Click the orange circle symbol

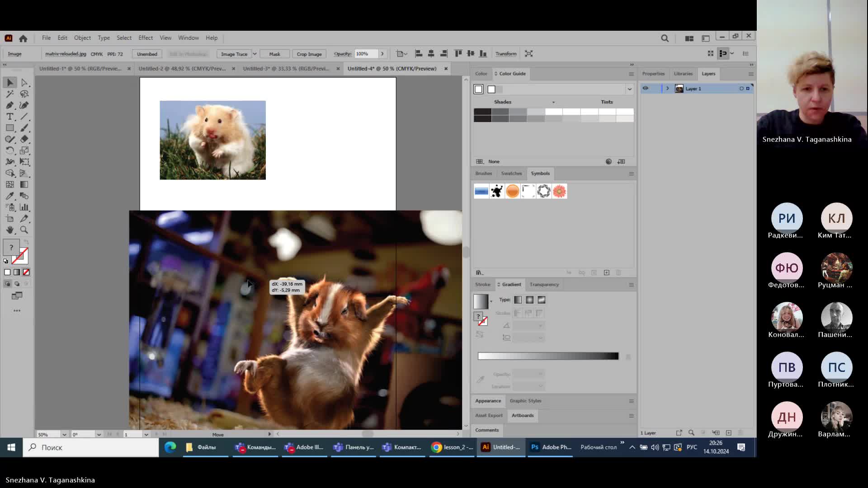512,191
